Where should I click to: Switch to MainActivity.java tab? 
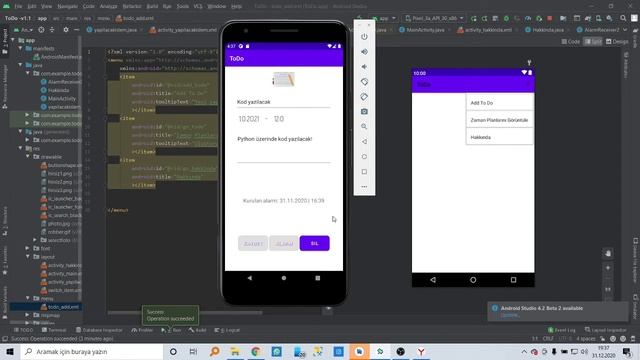tap(423, 30)
